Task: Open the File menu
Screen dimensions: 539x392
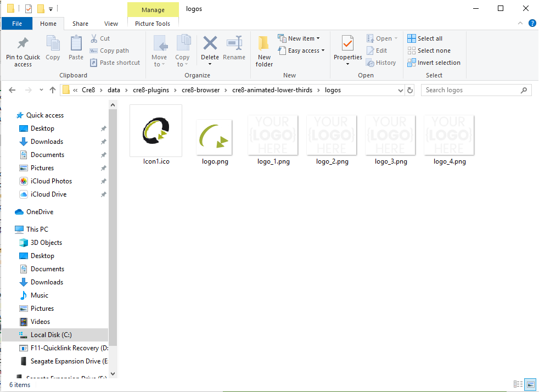Action: (17, 24)
